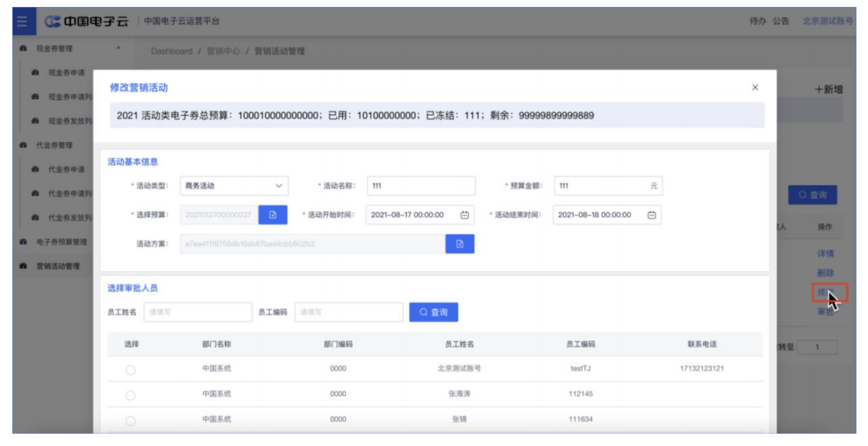The height and width of the screenshot is (446, 868).
Task: Click employee code testTJ
Action: point(580,368)
